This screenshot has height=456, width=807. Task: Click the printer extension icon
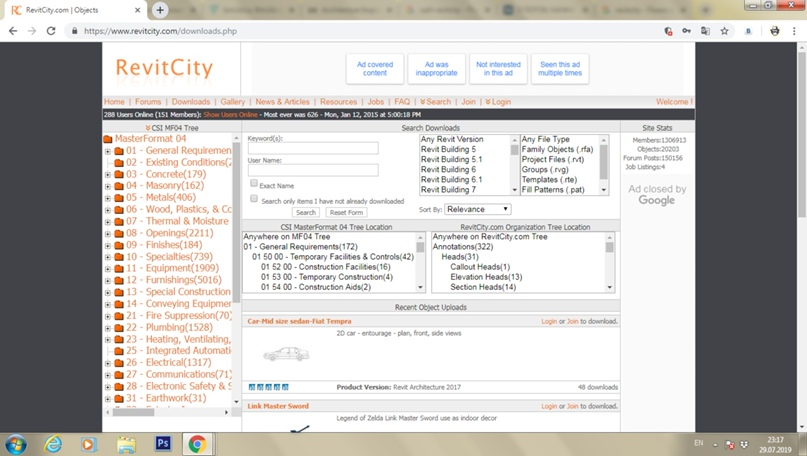pyautogui.click(x=775, y=31)
